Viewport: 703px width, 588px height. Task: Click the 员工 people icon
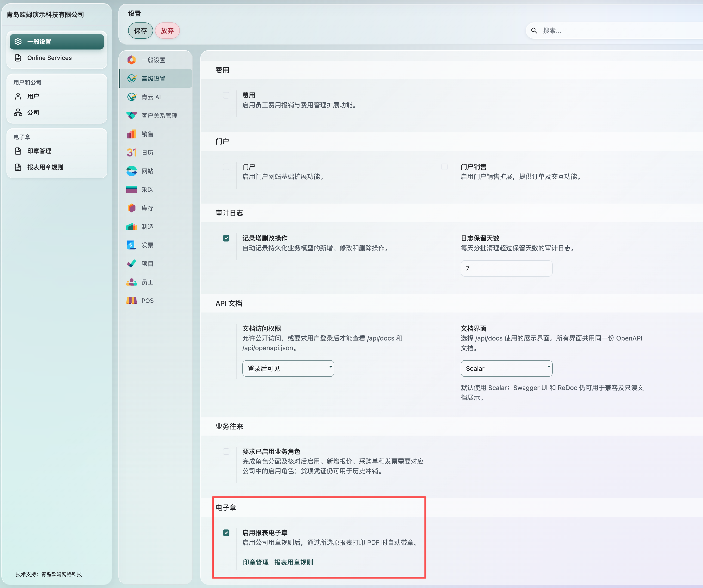click(x=132, y=282)
